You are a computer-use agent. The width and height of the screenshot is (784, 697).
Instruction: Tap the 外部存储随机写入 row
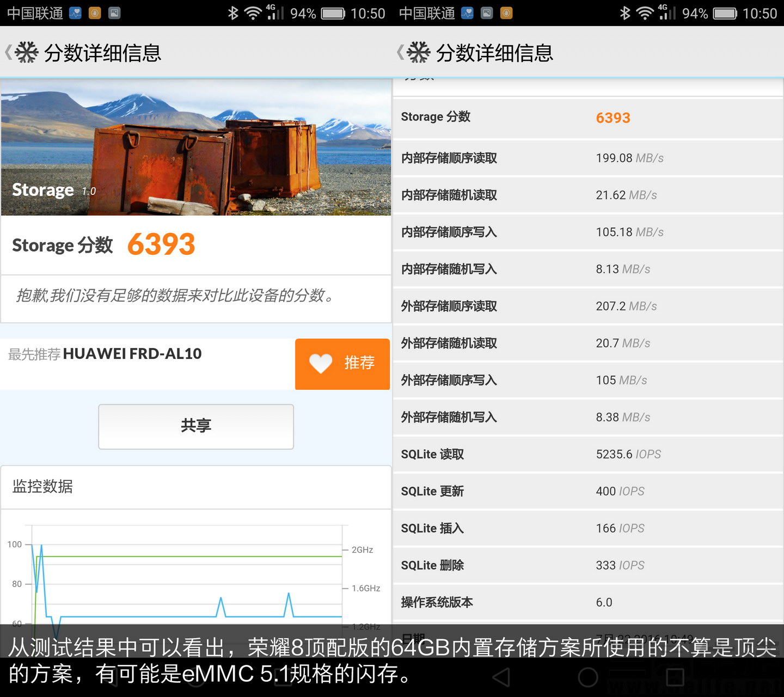tap(588, 417)
